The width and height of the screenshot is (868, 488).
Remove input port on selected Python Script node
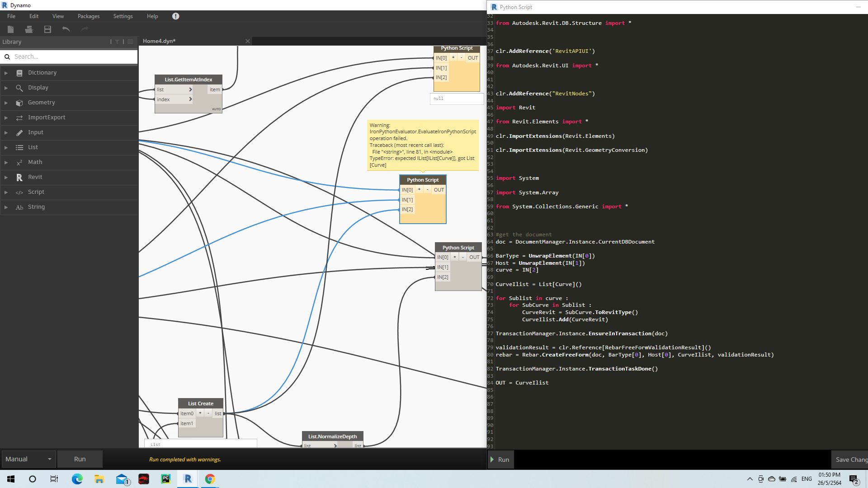428,190
